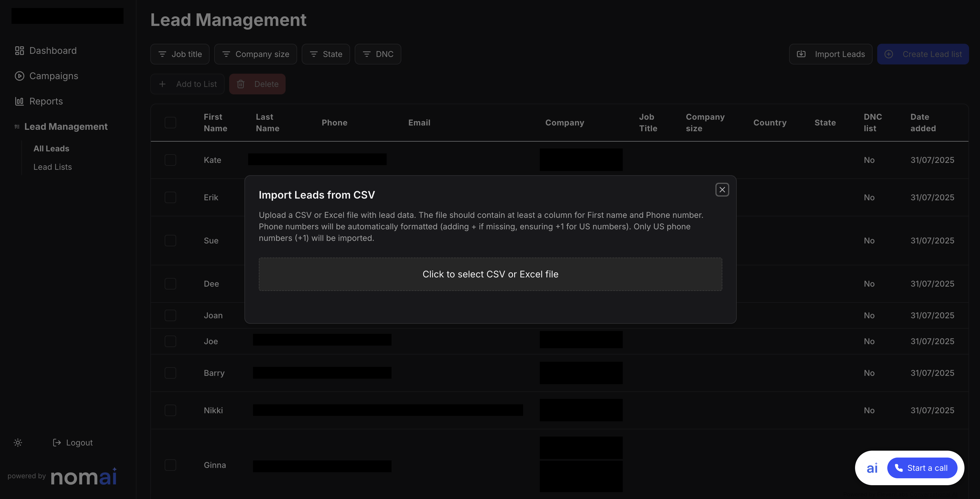The image size is (980, 499).
Task: Click the Campaigns play icon
Action: (19, 76)
